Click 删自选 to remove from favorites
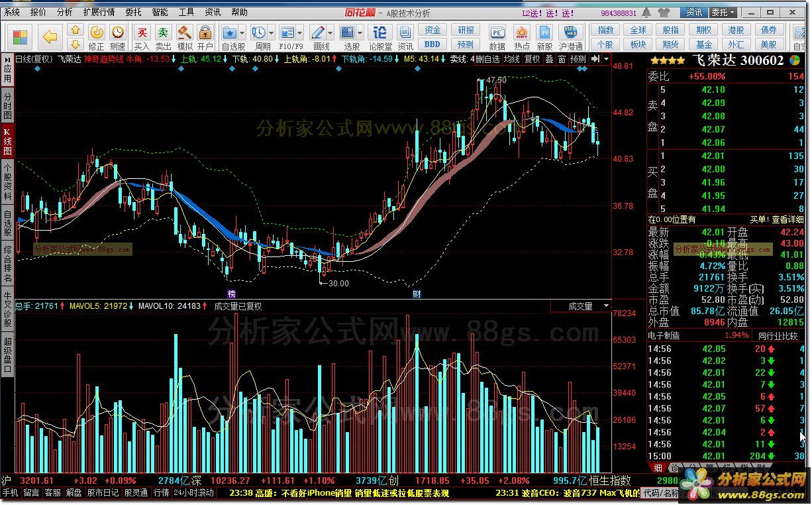This screenshot has height=505, width=812. point(488,59)
